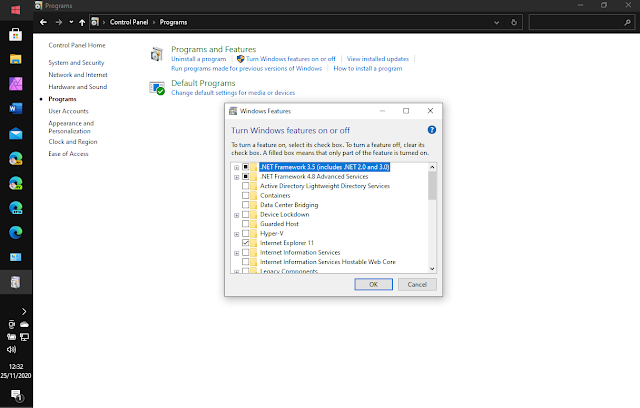
Task: Open recent locations dropdown arrow
Action: 71,22
